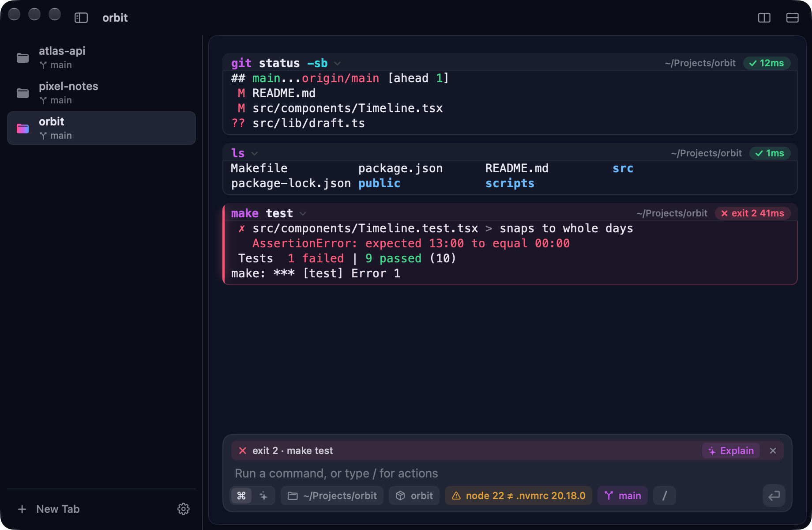
Task: Click the AssertionError line
Action: click(411, 243)
